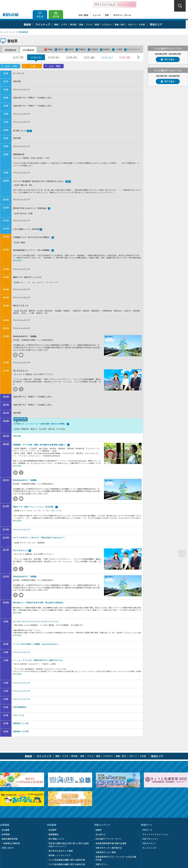Click 17:35 きょうとDays thumbnail
The image size is (188, 868).
point(123,380)
